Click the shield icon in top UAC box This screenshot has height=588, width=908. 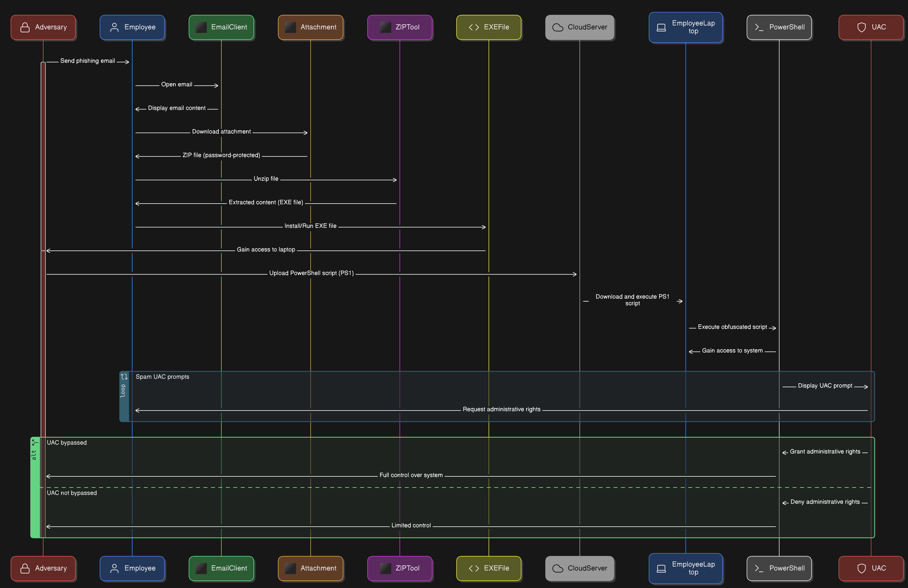[861, 27]
